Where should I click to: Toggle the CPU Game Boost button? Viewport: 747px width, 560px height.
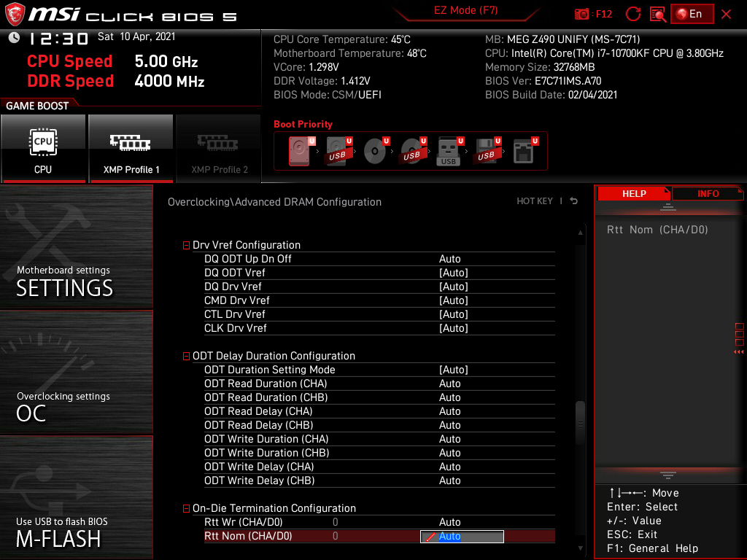[x=43, y=148]
